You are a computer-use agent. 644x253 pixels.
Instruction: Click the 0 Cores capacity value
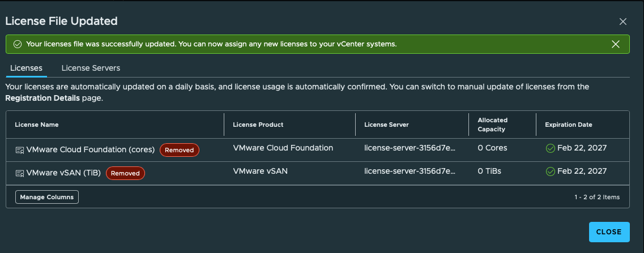(x=492, y=148)
